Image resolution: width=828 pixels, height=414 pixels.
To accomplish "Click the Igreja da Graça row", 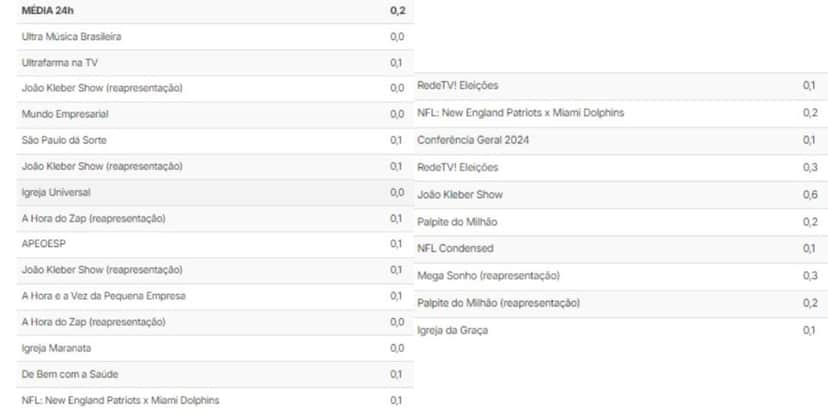I will (621, 331).
